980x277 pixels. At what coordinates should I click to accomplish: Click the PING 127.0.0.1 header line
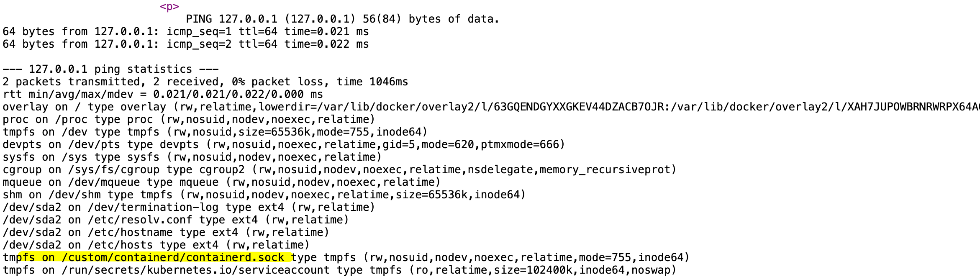pyautogui.click(x=342, y=19)
